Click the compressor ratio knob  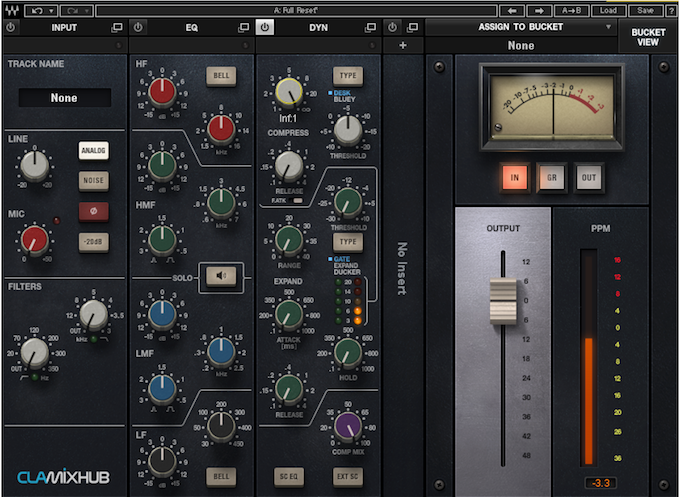(x=289, y=92)
